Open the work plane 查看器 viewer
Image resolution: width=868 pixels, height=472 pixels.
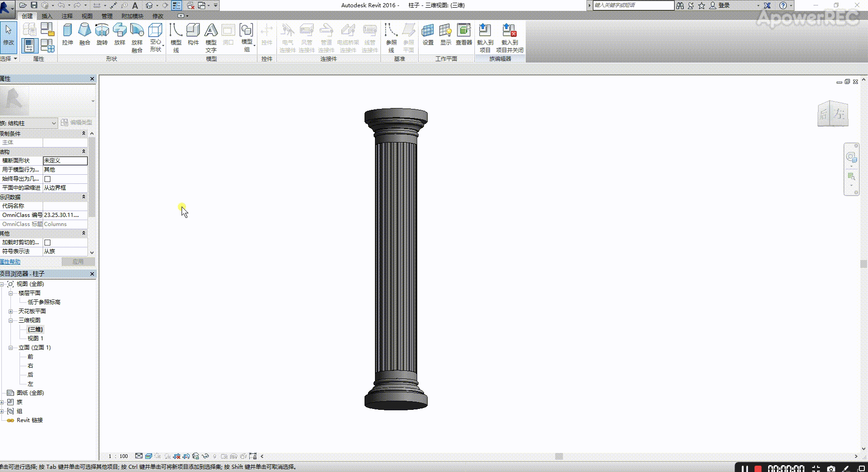pos(464,34)
